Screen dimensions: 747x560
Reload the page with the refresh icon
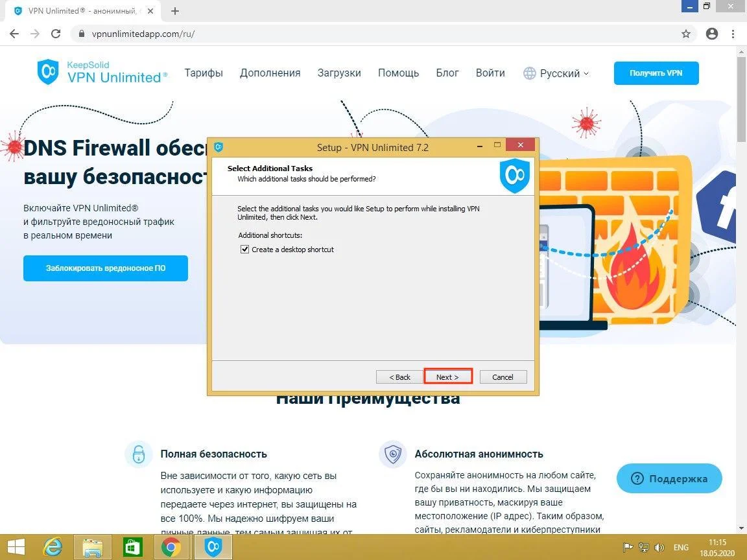coord(56,34)
